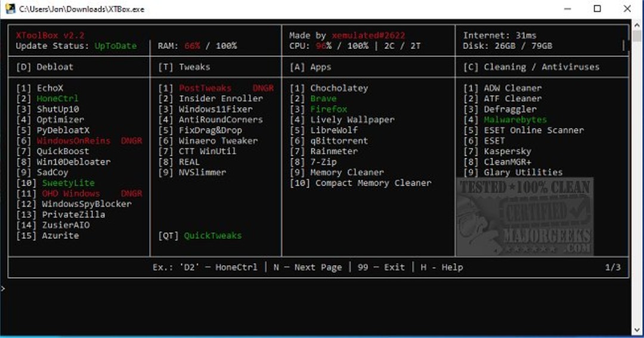Screen dimensions: 644x338
Task: Click the UpToDate update status text
Action: [116, 45]
